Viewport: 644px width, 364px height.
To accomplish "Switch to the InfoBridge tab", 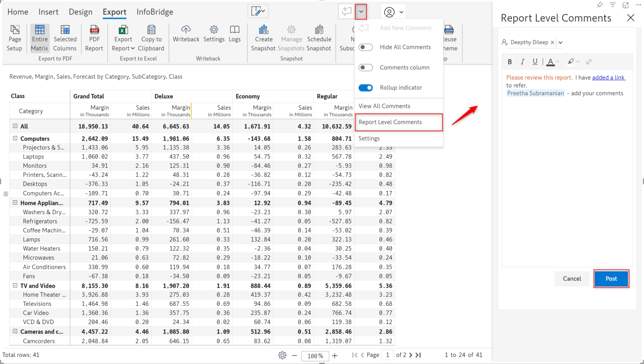I will (x=155, y=12).
